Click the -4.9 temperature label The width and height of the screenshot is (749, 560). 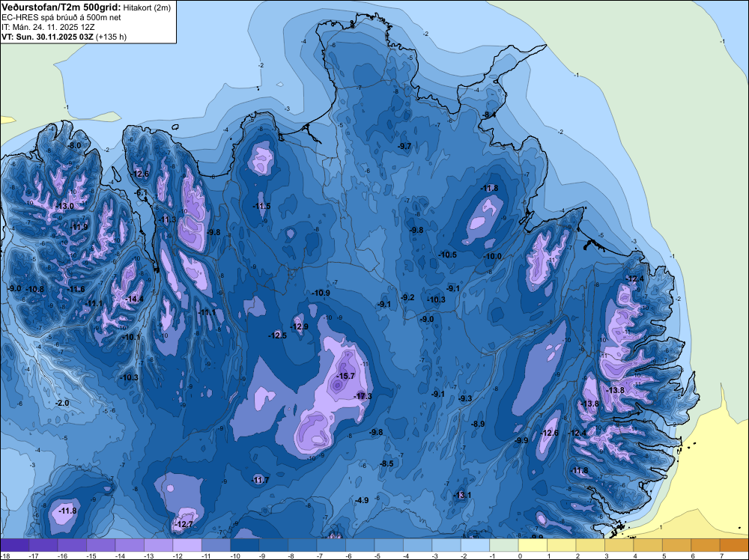click(x=362, y=500)
